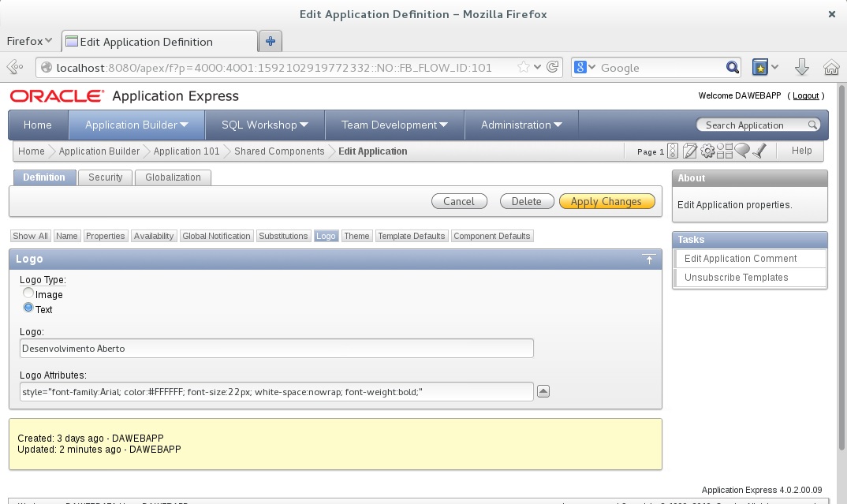
Task: Click the Run Page traffic light icon
Action: click(673, 151)
